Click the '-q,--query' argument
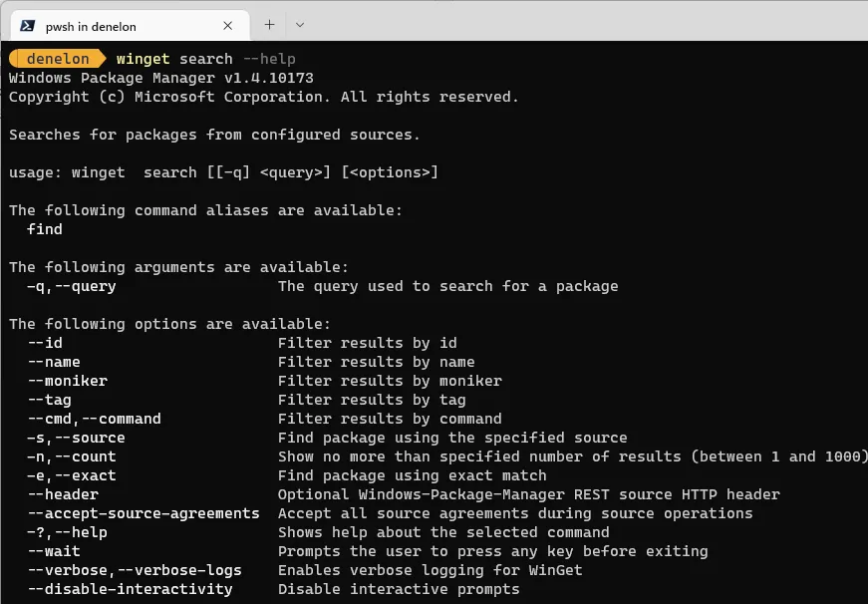 click(x=72, y=286)
